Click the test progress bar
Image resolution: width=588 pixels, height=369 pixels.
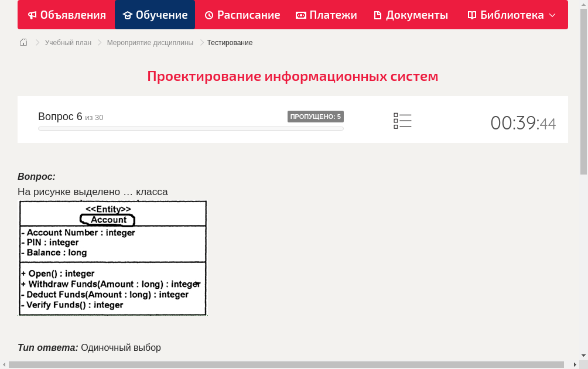click(190, 128)
